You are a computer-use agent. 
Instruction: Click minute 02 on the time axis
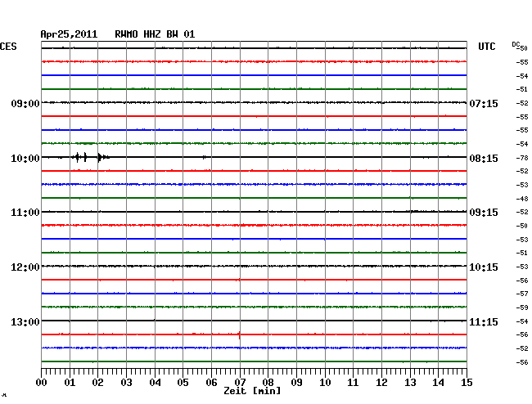[97, 383]
